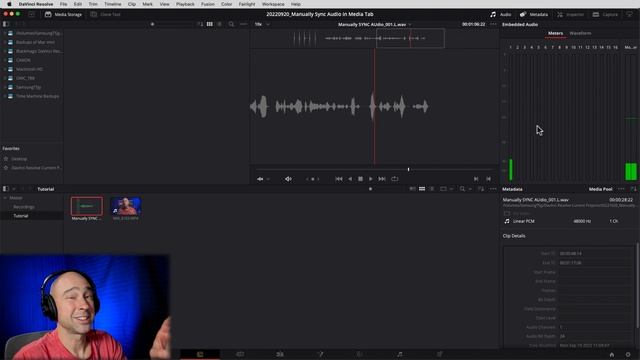Open the Apple menu

pyautogui.click(x=9, y=4)
